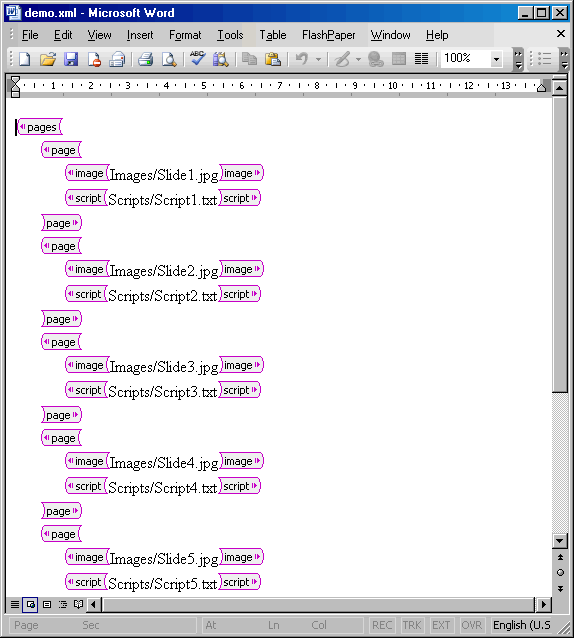
Task: Click the vertical scrollbar down arrow
Action: pyautogui.click(x=560, y=541)
